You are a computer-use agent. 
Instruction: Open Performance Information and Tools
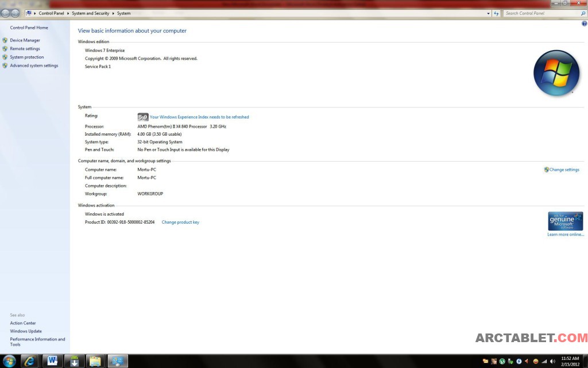click(37, 342)
